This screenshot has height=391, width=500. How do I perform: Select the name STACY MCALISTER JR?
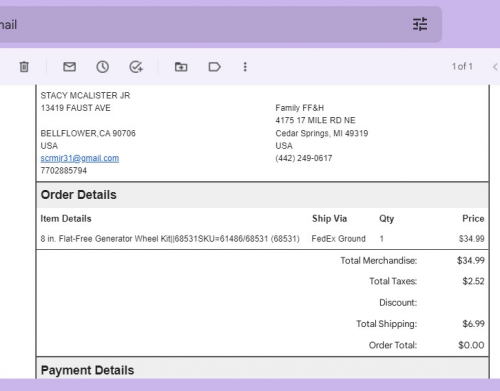85,96
